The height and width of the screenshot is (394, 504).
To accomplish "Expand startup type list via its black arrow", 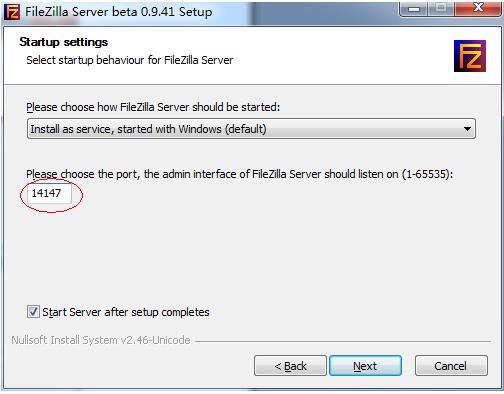I will tap(467, 129).
